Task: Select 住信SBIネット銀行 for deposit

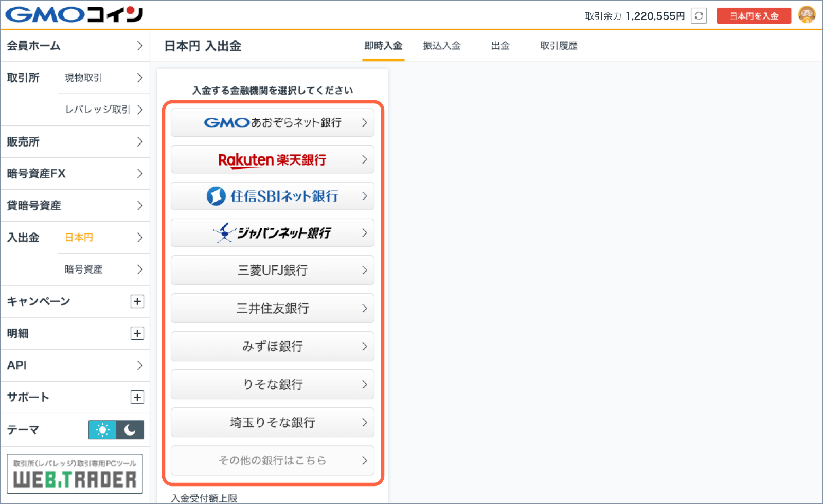Action: click(x=273, y=196)
